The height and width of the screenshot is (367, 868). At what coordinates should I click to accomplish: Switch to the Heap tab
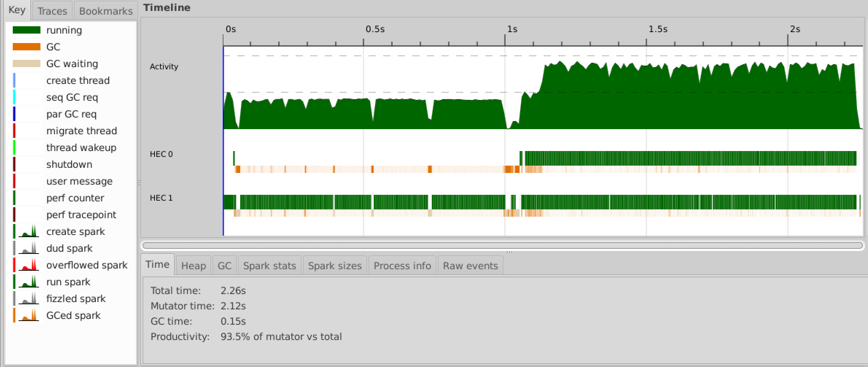point(193,266)
